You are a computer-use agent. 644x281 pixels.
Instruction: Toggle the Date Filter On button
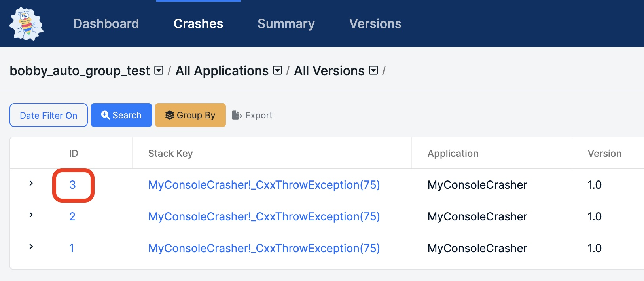(x=49, y=115)
